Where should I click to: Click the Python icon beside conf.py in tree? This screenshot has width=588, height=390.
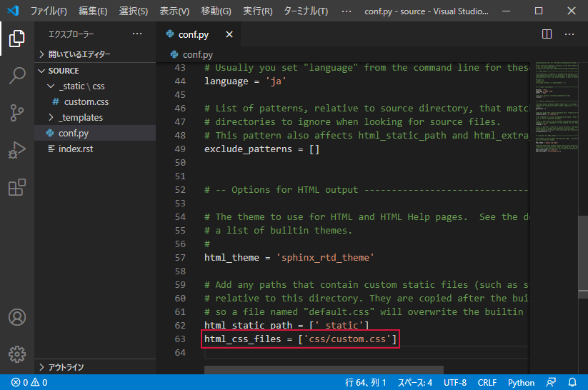(50, 133)
